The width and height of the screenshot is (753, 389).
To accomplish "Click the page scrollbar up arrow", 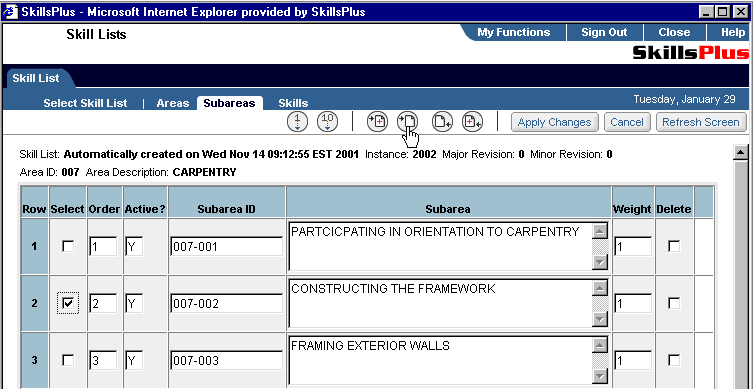I will pos(741,153).
